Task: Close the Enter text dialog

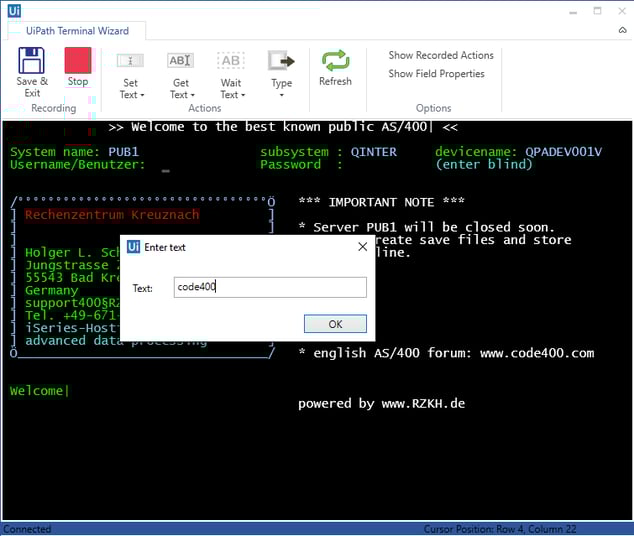Action: (x=363, y=247)
